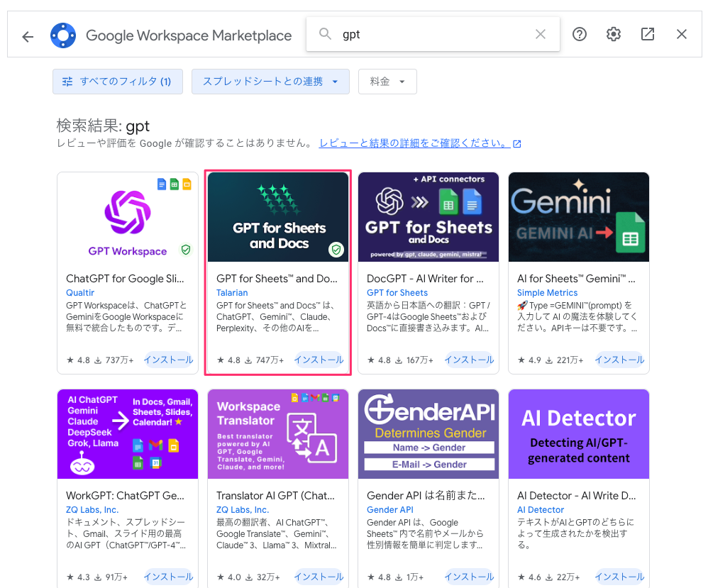Screen dimensions: 708x588
Task: Open Simple Metrics developer link
Action: click(547, 293)
